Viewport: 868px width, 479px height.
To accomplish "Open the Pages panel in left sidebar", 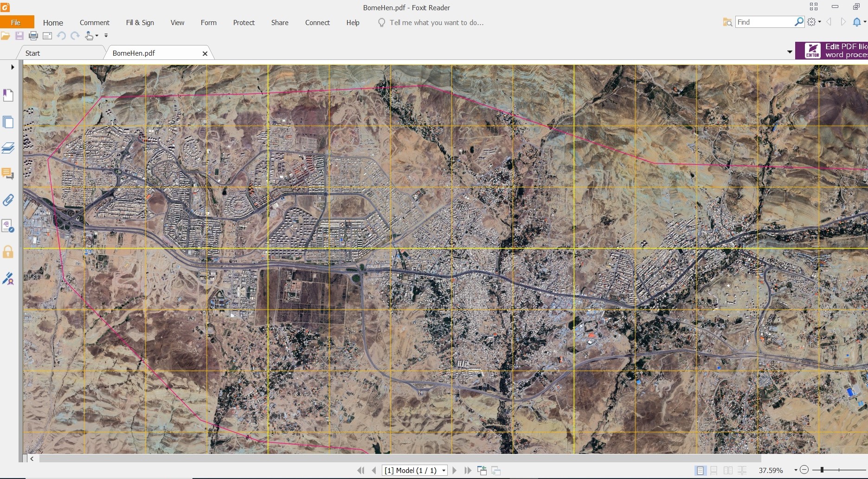I will 8,122.
